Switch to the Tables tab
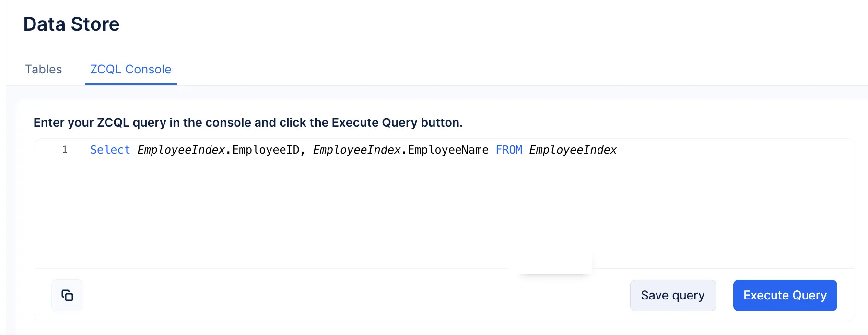Image resolution: width=868 pixels, height=335 pixels. click(x=44, y=69)
